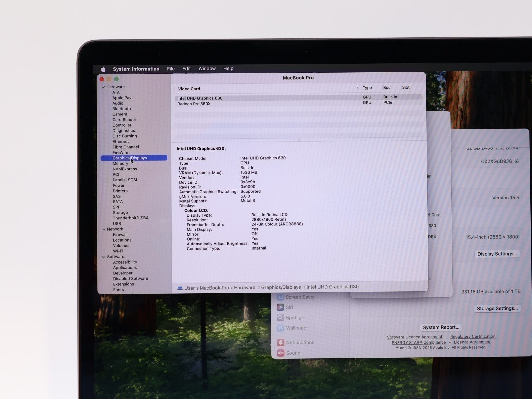The width and height of the screenshot is (532, 399).
Task: Open the Regulatory Certification link
Action: click(473, 336)
